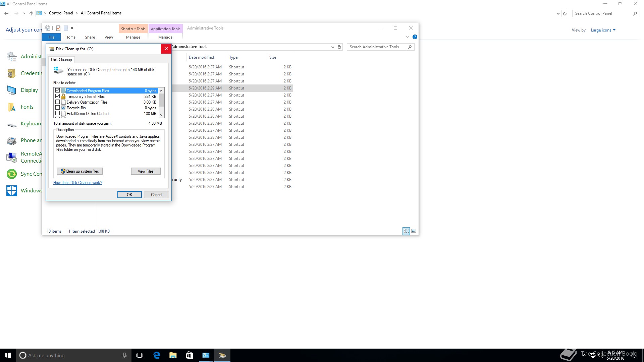This screenshot has width=644, height=362.
Task: Refresh the Administrative Tools address bar
Action: (339, 47)
